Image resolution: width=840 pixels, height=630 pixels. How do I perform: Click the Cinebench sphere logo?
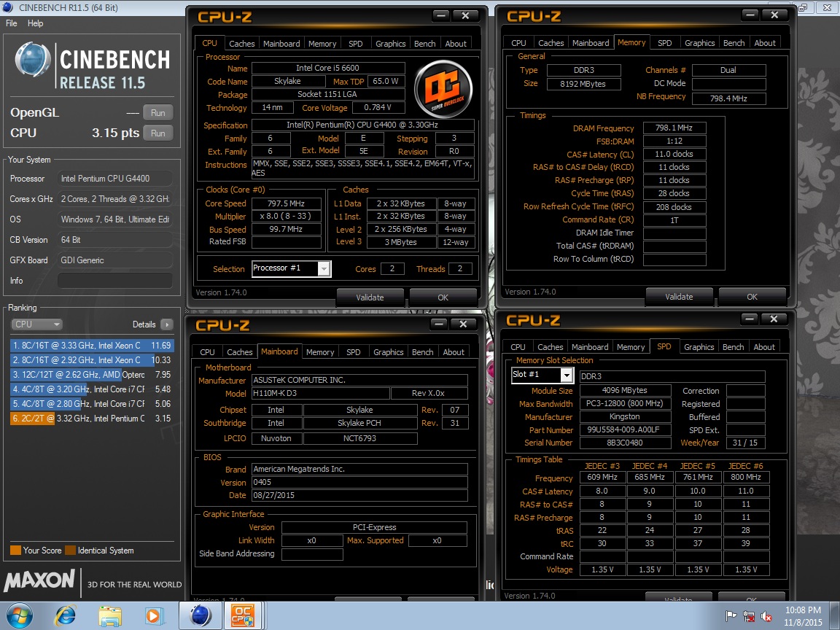click(32, 60)
